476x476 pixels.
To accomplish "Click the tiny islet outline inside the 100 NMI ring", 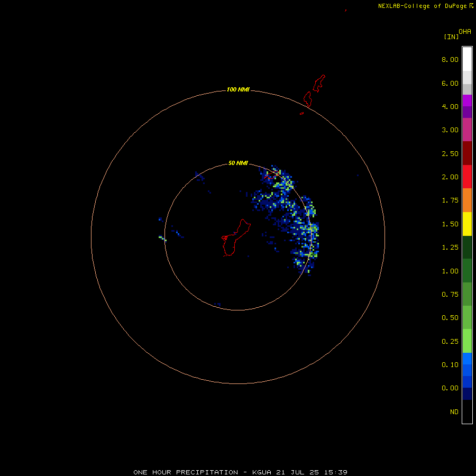I will (302, 114).
